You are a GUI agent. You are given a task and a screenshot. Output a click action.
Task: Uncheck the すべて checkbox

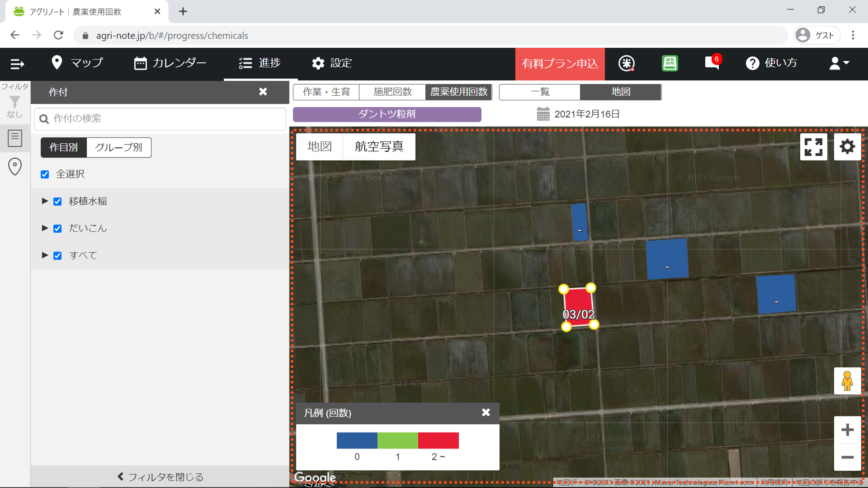click(x=57, y=256)
